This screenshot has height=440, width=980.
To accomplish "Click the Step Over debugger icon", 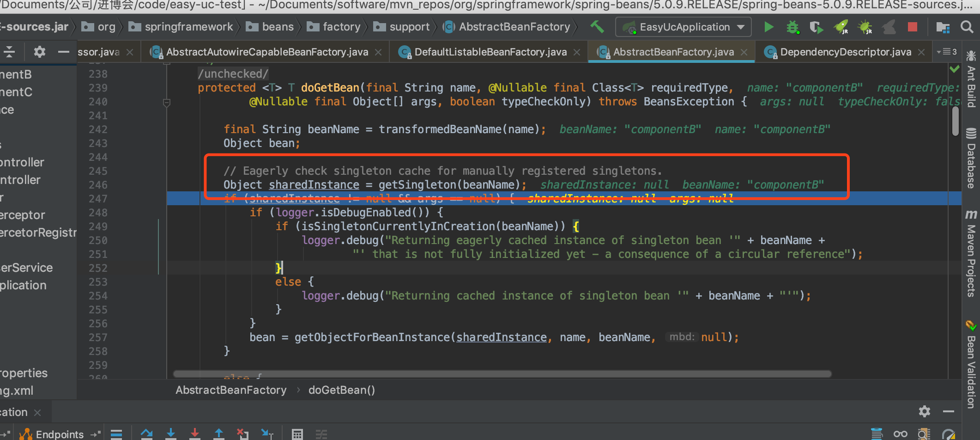I will 147,434.
